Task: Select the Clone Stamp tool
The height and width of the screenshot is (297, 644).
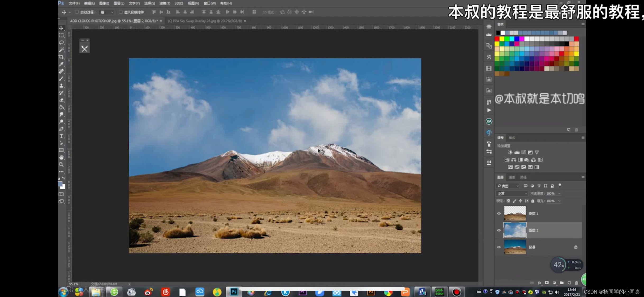Action: [x=61, y=86]
